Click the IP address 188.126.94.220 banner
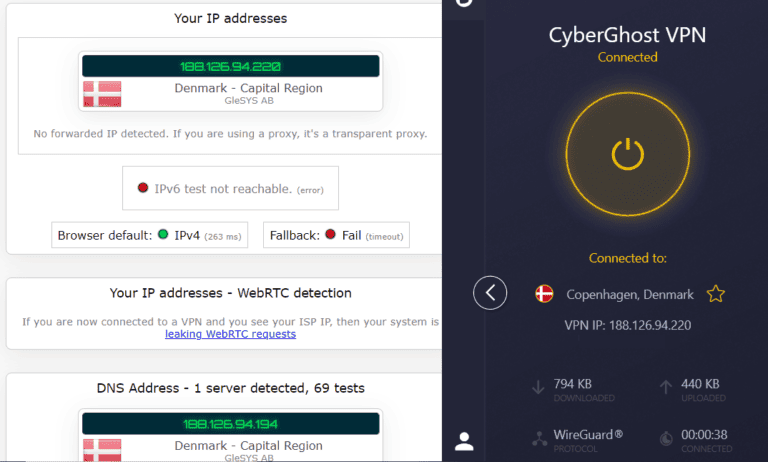The height and width of the screenshot is (462, 768). [x=230, y=66]
